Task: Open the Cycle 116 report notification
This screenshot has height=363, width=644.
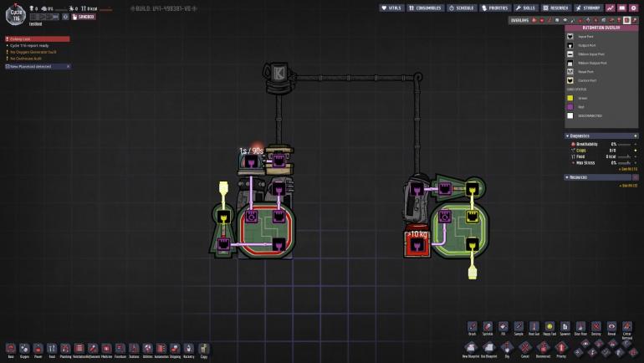Action: point(29,45)
